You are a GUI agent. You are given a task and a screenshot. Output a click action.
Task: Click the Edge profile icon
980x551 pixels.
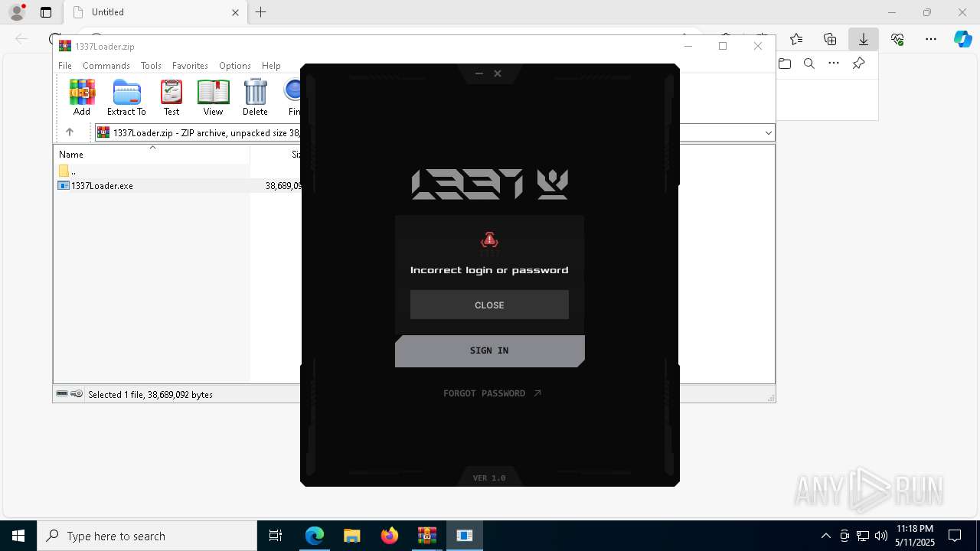[17, 12]
